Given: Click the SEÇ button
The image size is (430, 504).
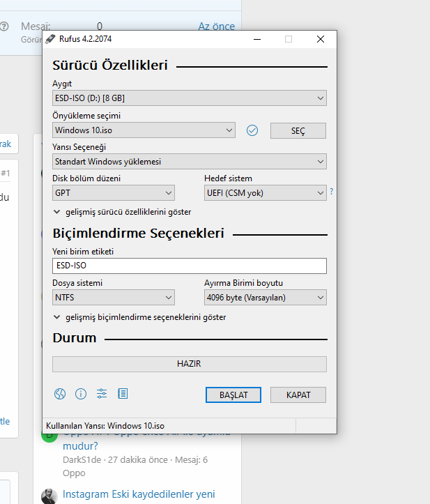Looking at the screenshot, I should 298,131.
